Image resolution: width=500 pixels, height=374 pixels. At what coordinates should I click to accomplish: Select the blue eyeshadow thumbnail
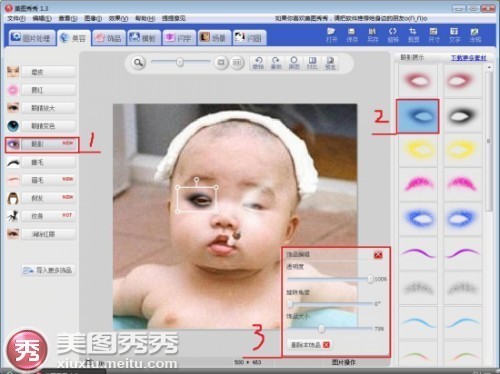[417, 116]
